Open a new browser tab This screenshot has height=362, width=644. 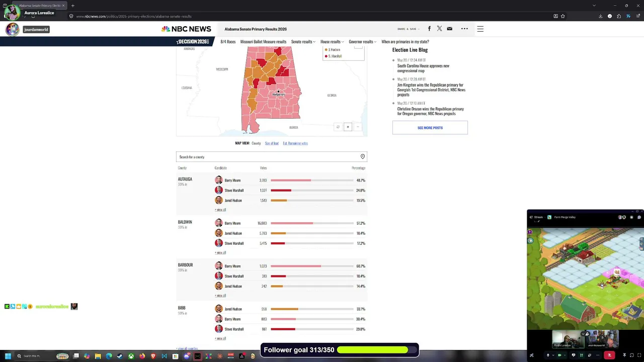coord(73,6)
